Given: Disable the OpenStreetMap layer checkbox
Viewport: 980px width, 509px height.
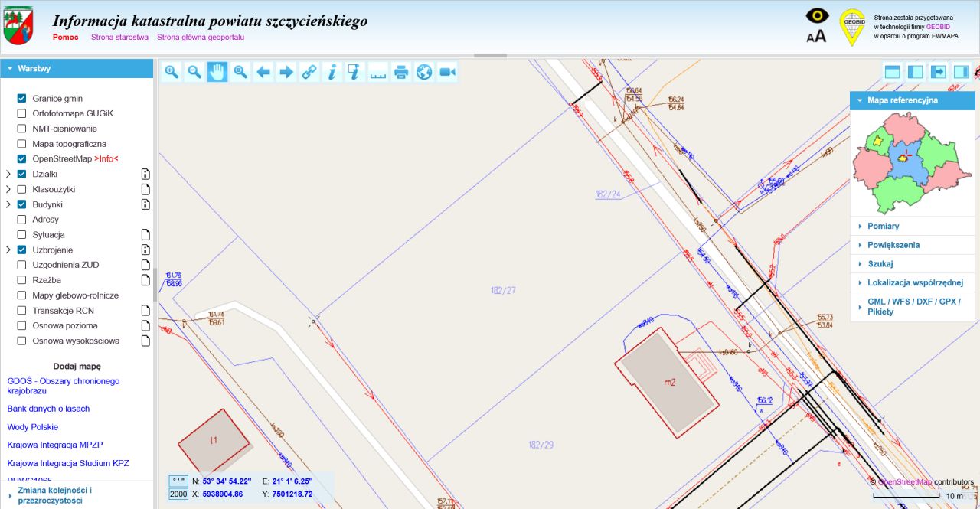Looking at the screenshot, I should [21, 158].
